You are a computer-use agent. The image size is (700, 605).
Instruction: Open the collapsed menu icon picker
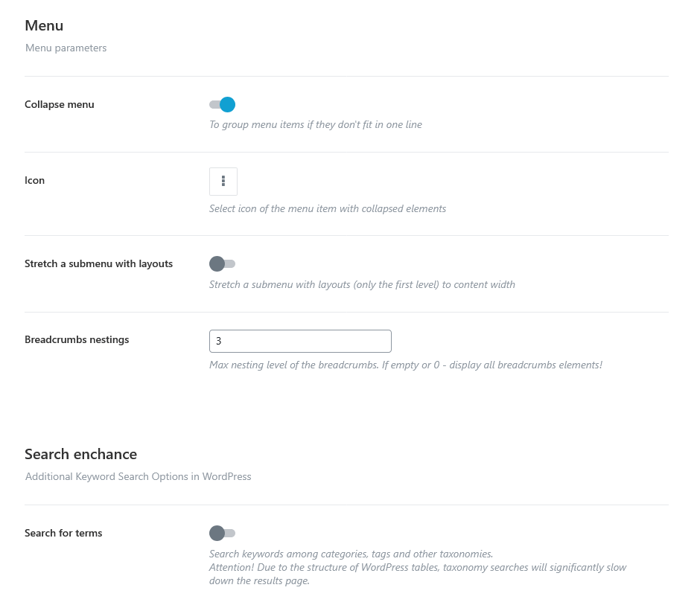pos(223,181)
